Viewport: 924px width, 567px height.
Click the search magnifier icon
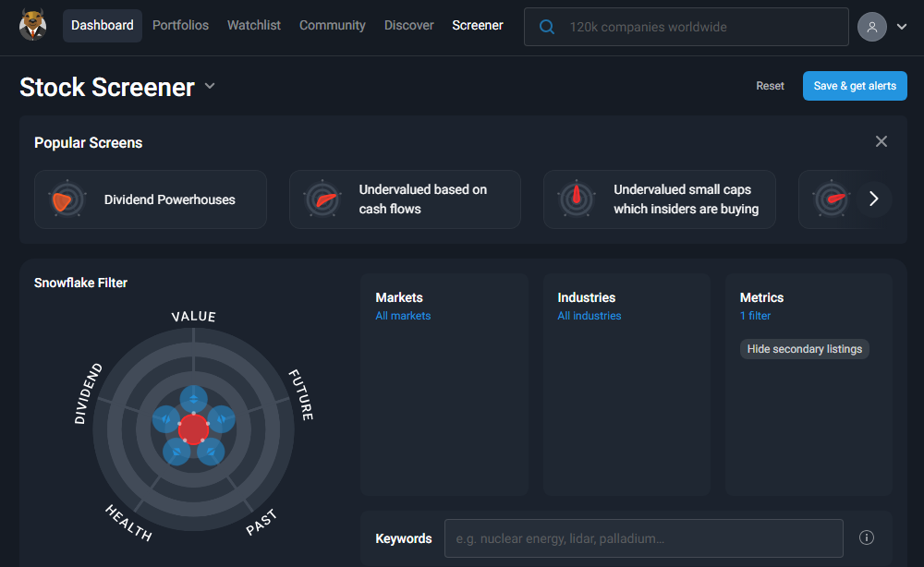click(x=547, y=27)
